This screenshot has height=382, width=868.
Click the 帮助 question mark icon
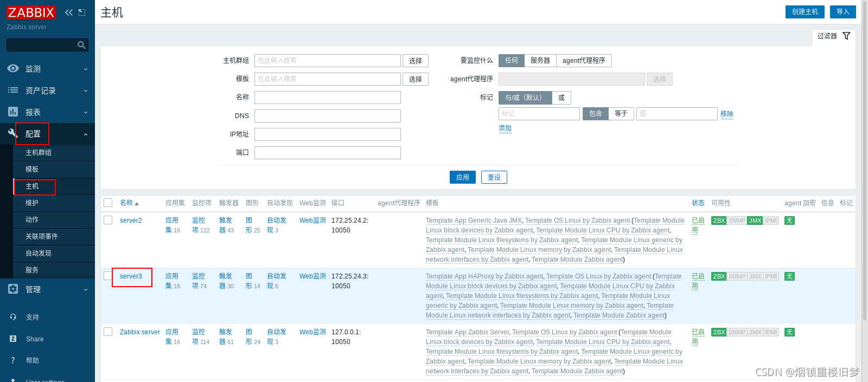coord(13,360)
